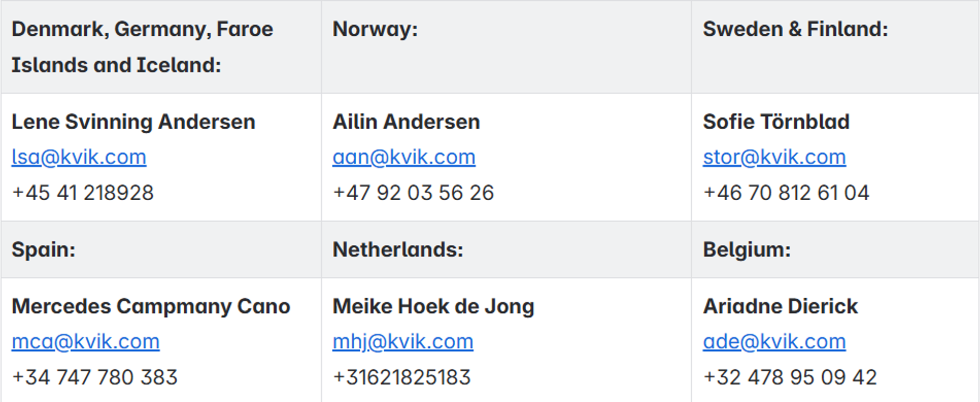Click the Netherlands phone number +31621825183
This screenshot has width=980, height=402.
point(402,377)
